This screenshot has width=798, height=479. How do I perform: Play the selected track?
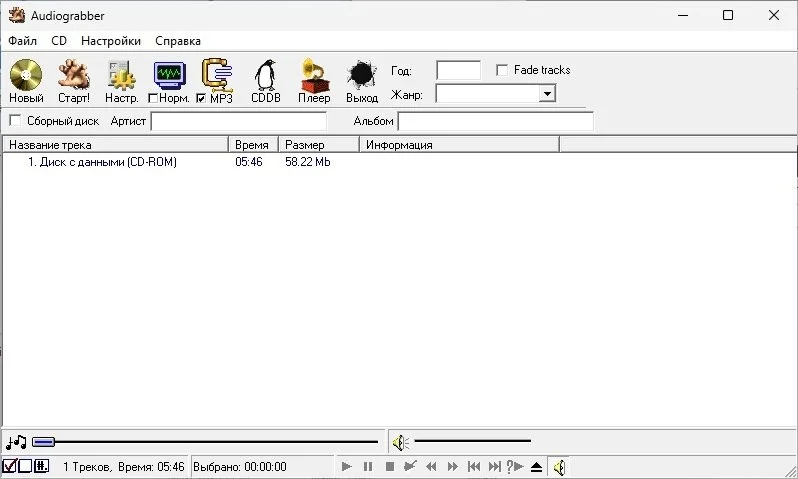[347, 466]
